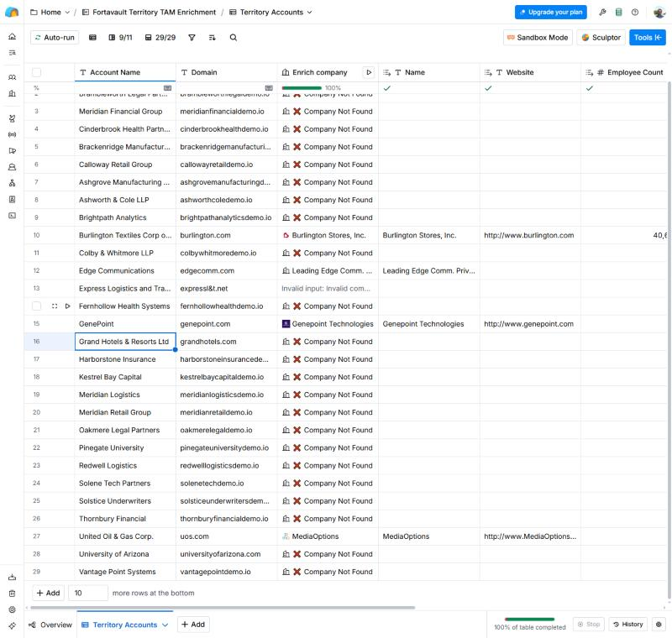Open the sparkle icon at sidebar bottom
Viewport: 672px width, 638px height.
[x=12, y=625]
